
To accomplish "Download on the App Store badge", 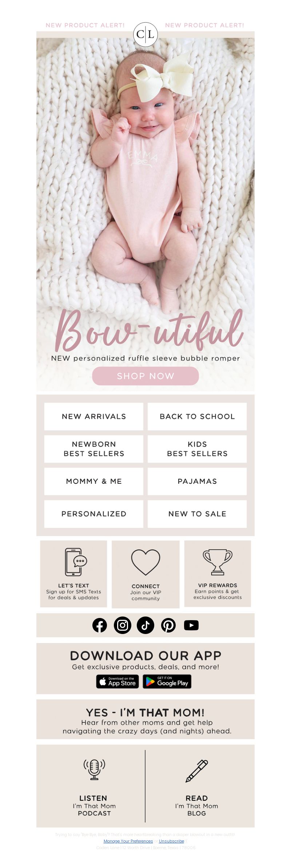I will 117,681.
